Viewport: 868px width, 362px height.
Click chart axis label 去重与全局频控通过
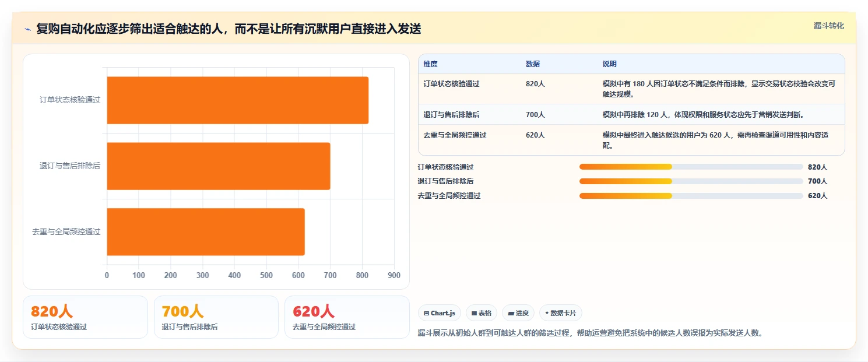tap(66, 232)
